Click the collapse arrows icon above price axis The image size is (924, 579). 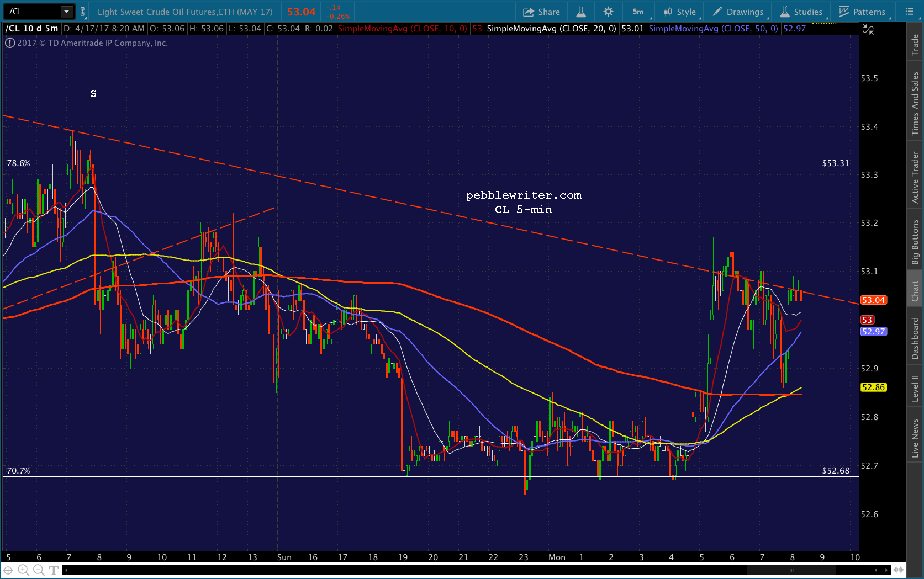click(868, 30)
